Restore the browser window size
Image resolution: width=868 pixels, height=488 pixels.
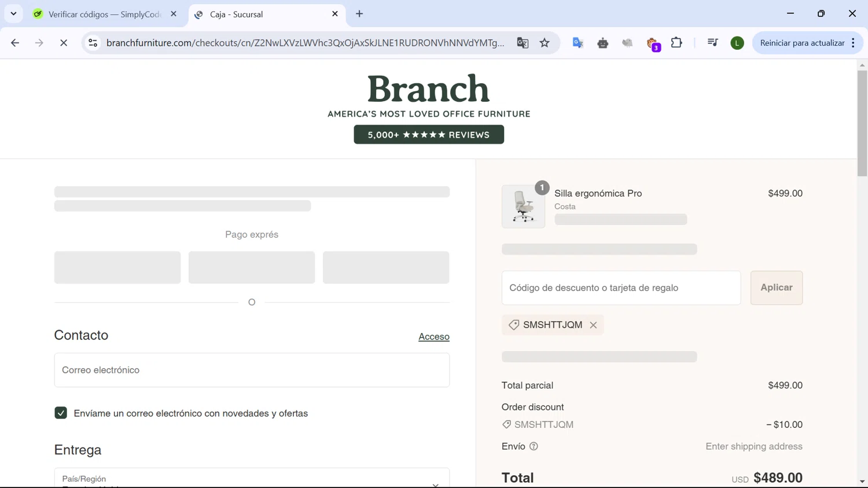[821, 13]
